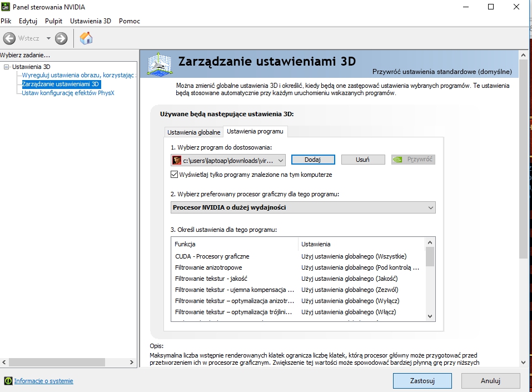Open the Edytuj menu
532x392 pixels.
pos(28,21)
